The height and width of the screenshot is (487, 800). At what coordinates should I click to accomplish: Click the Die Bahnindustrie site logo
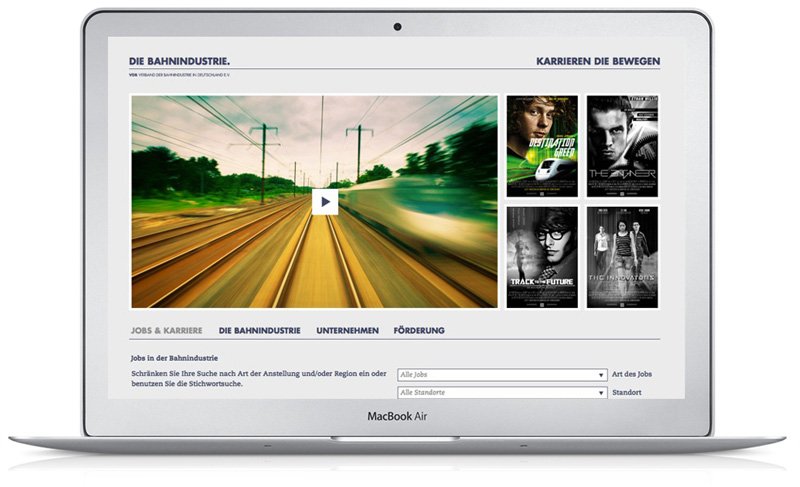(x=180, y=62)
